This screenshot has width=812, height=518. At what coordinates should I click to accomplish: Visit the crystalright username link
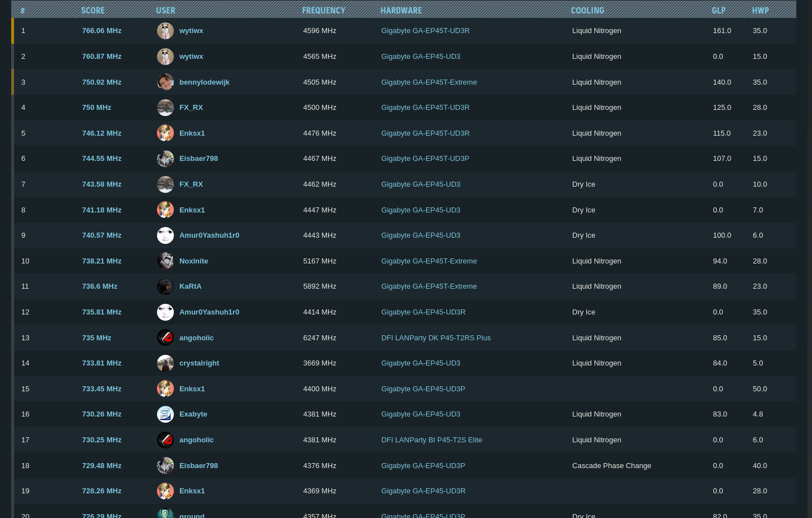[x=199, y=363]
